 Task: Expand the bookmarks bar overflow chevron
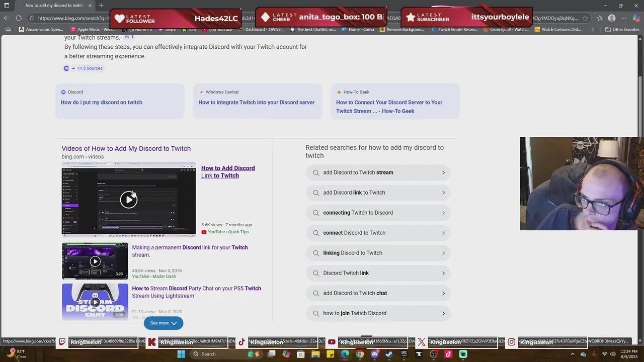592,29
